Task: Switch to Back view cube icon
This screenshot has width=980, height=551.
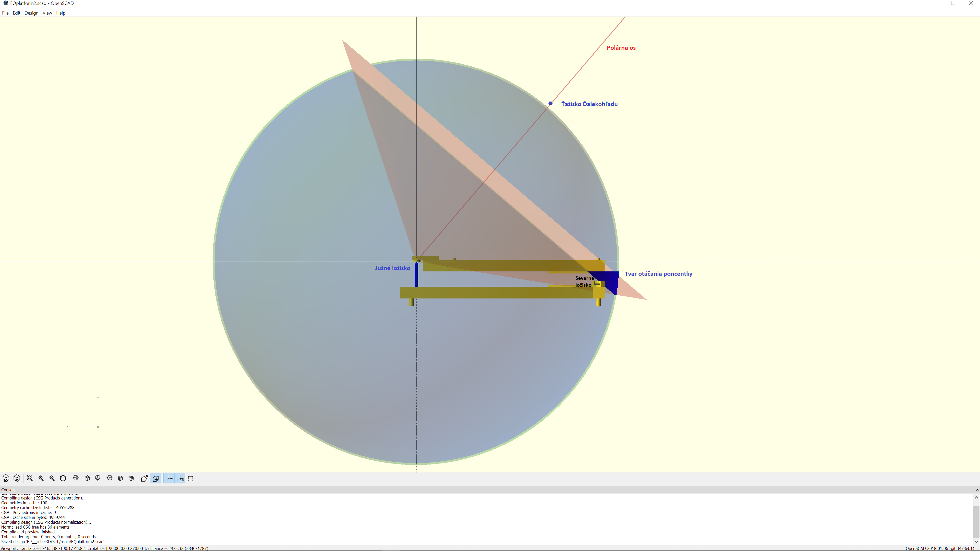Action: pyautogui.click(x=131, y=478)
